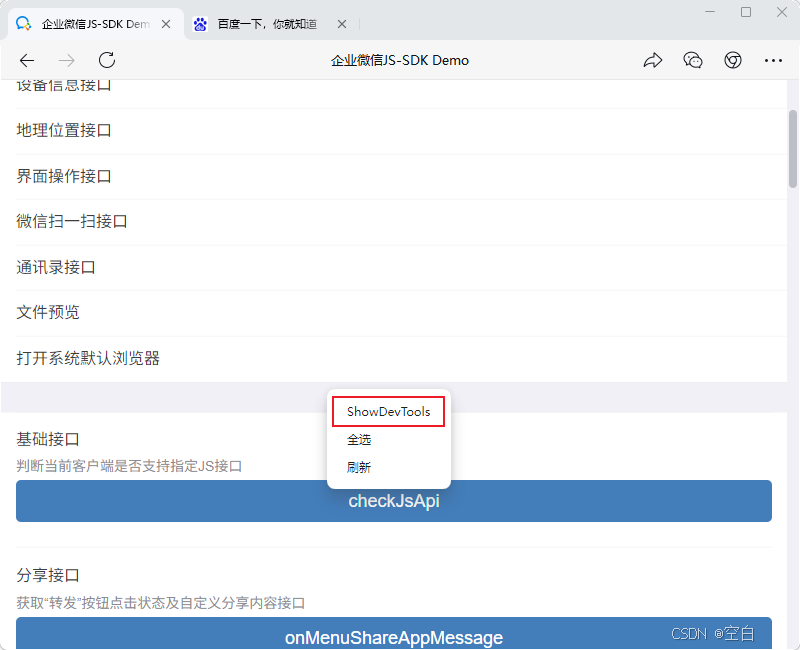Image resolution: width=800 pixels, height=650 pixels.
Task: Open the three-dots more menu
Action: pyautogui.click(x=773, y=61)
